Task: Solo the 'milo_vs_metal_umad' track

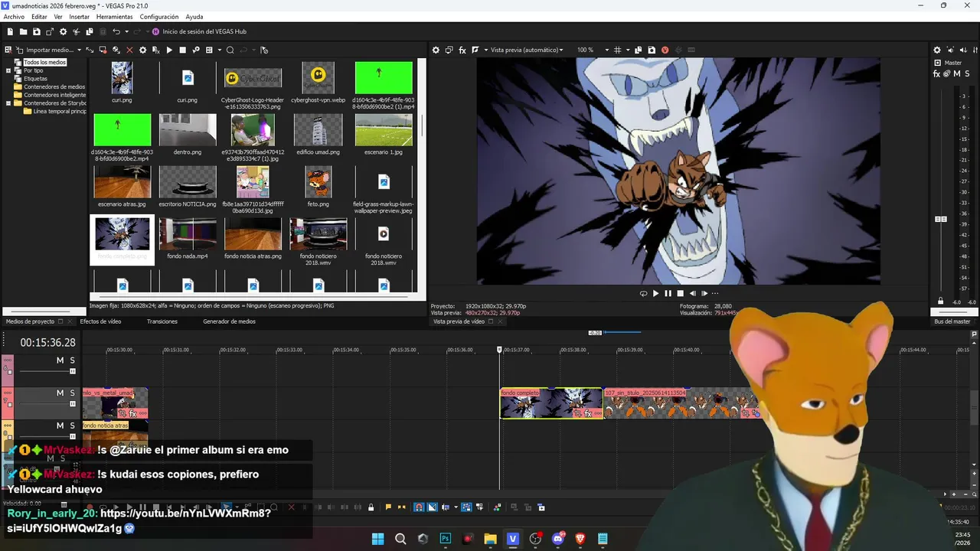Action: click(x=73, y=393)
